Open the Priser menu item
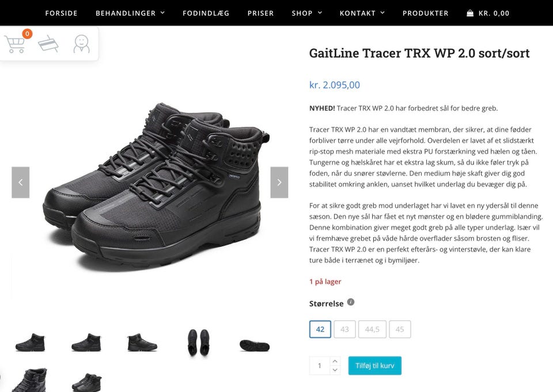 [x=260, y=13]
